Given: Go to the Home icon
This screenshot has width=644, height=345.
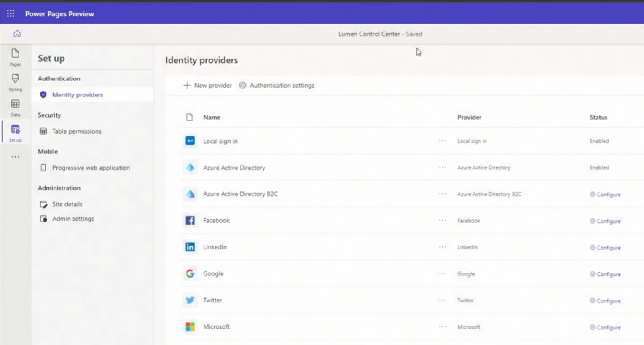Looking at the screenshot, I should [x=17, y=34].
